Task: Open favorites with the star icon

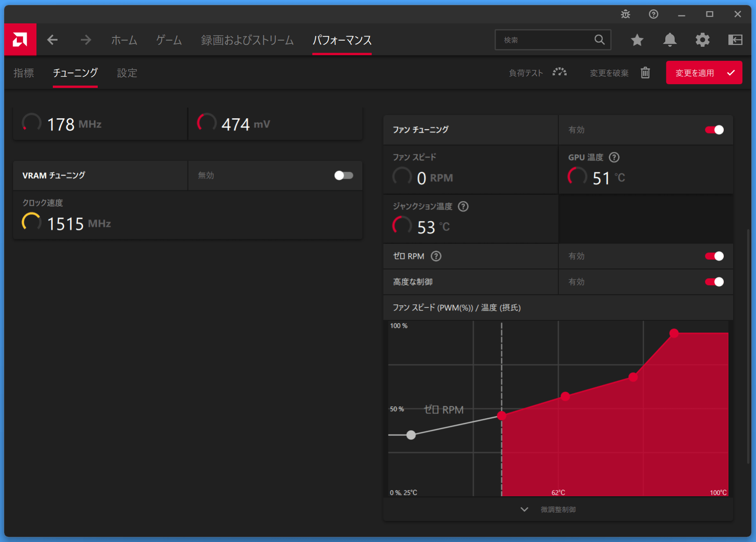Action: click(637, 40)
